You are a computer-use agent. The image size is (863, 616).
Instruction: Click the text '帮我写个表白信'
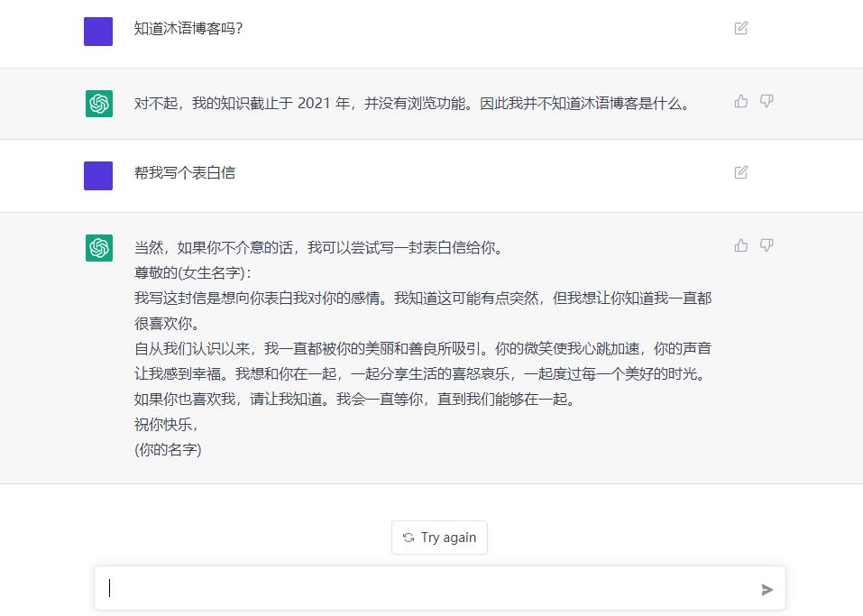coord(185,173)
